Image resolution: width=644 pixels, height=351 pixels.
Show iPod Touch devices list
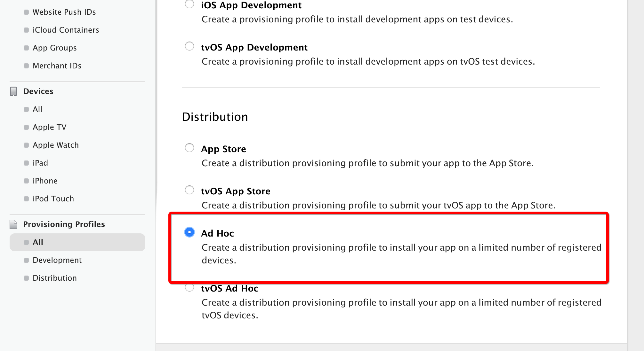tap(53, 199)
